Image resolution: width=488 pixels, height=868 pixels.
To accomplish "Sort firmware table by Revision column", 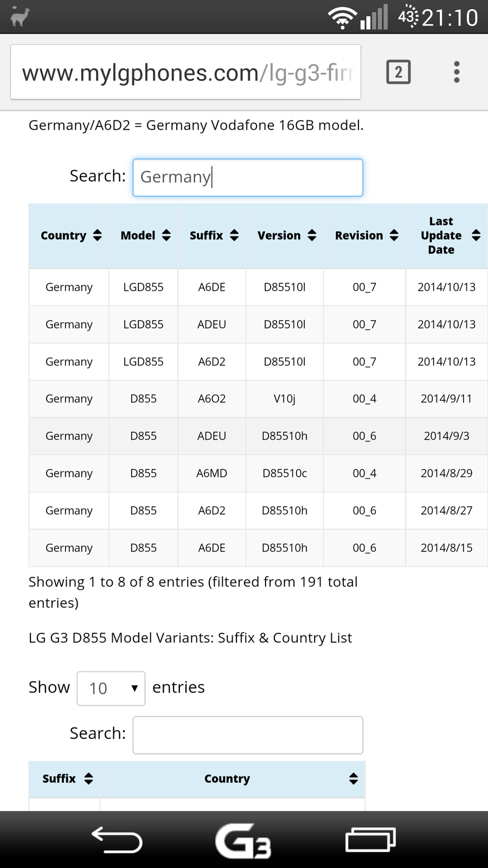I will coord(364,235).
